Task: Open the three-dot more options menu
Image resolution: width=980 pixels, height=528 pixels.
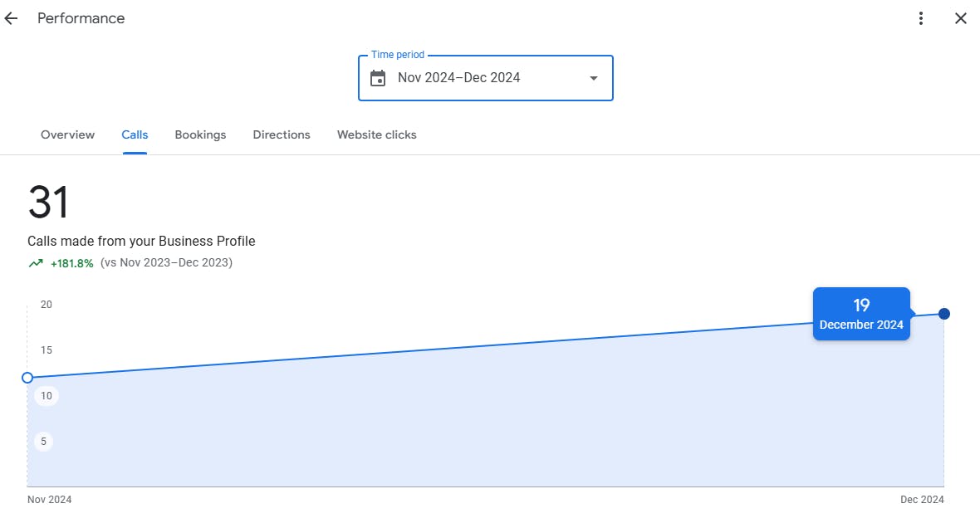Action: click(921, 18)
